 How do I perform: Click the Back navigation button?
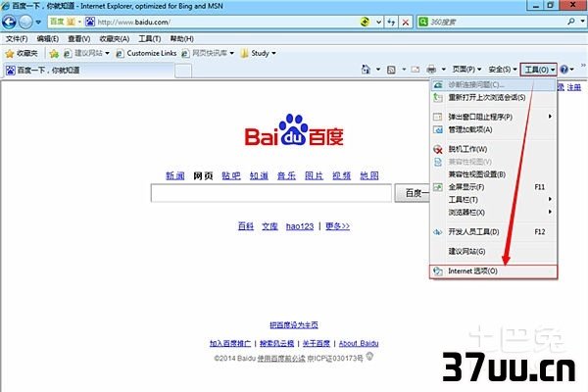tap(9, 22)
